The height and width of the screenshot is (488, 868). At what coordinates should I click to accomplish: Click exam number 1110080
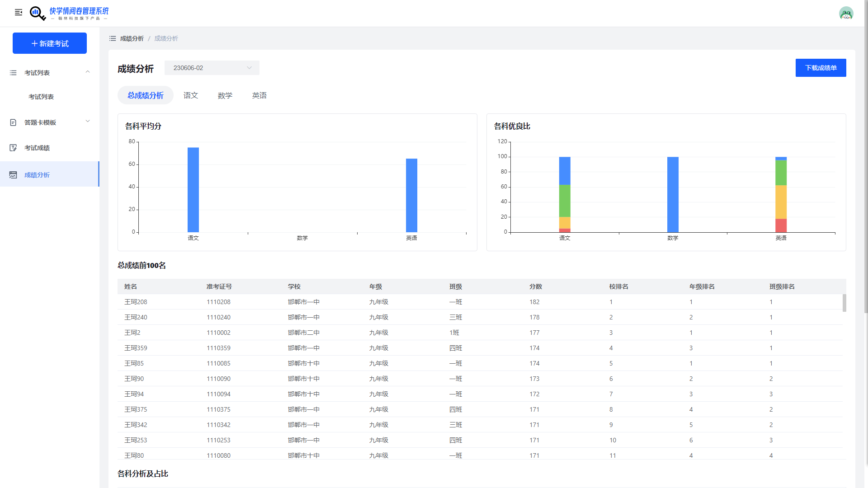click(218, 455)
